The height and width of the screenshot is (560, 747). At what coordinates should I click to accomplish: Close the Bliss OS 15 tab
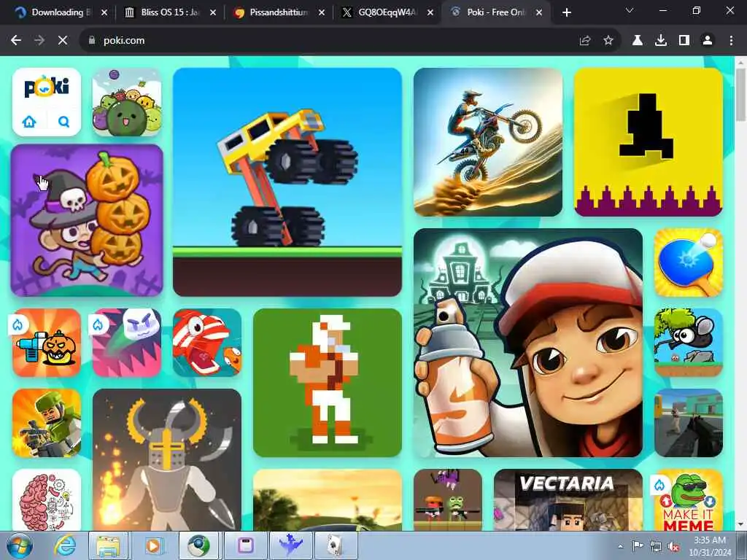tap(213, 12)
